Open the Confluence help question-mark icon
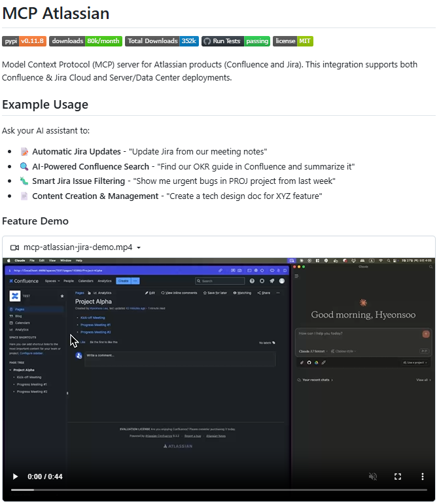 coord(252,281)
